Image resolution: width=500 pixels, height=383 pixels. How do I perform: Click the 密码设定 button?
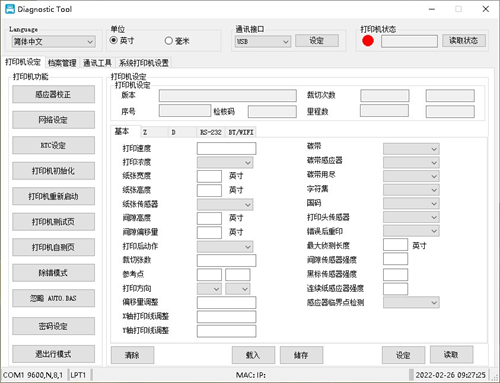(x=53, y=326)
